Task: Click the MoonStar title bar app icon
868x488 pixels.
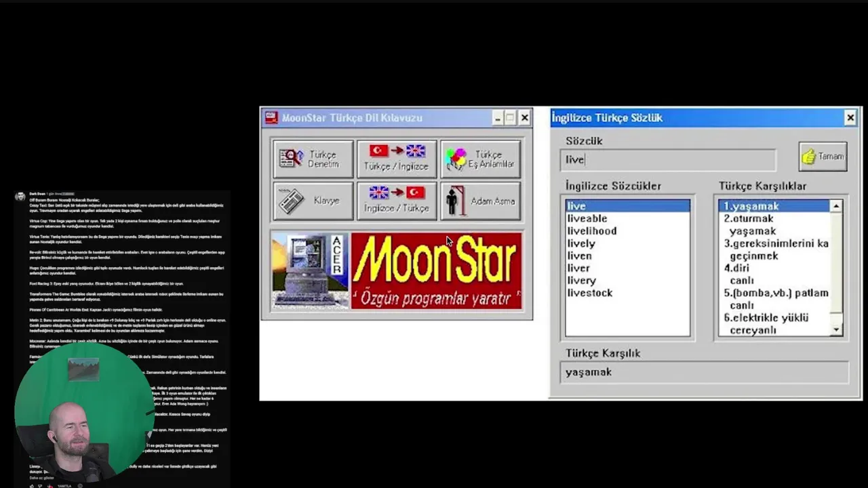Action: tap(271, 117)
